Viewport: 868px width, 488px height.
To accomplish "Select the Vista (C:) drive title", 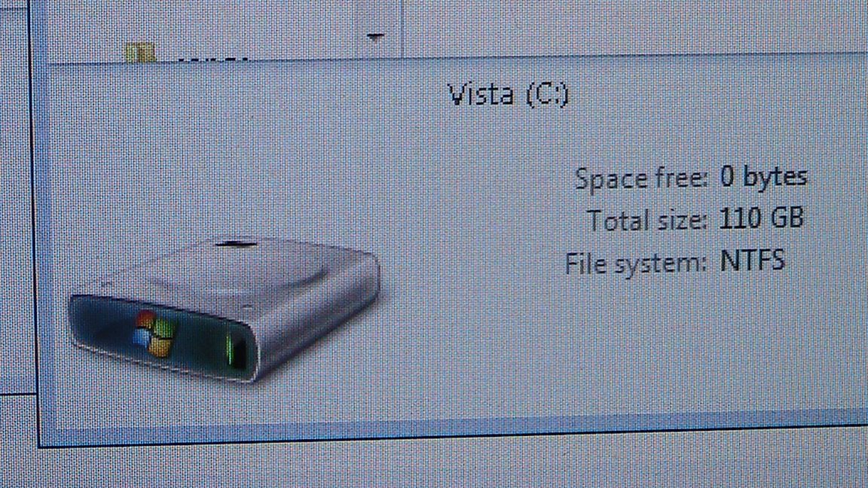I will pyautogui.click(x=508, y=95).
